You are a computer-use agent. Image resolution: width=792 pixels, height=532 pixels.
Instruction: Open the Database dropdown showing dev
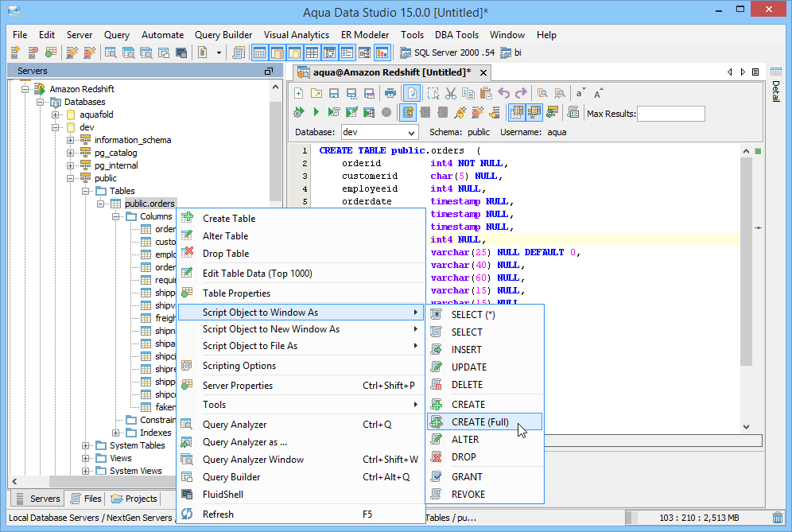pos(380,132)
